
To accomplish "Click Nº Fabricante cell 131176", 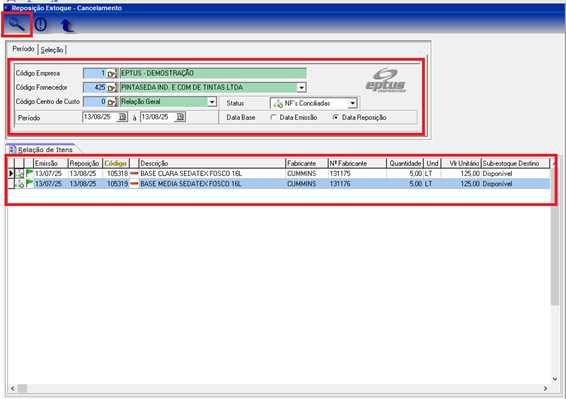I will [357, 184].
